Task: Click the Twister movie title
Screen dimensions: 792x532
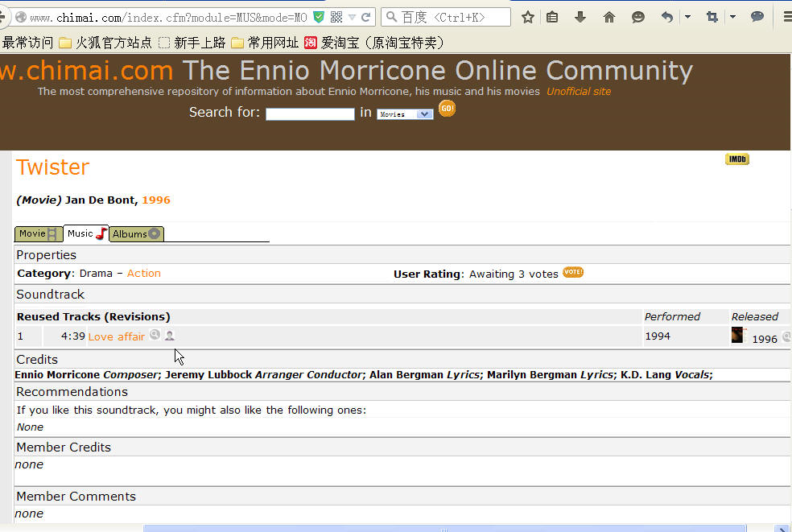Action: 52,167
